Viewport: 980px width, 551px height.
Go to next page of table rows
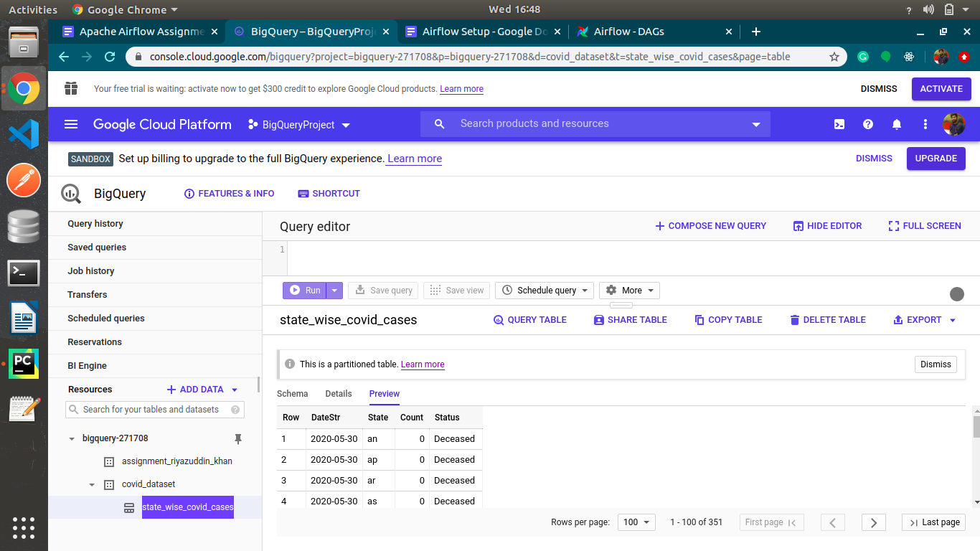(873, 522)
